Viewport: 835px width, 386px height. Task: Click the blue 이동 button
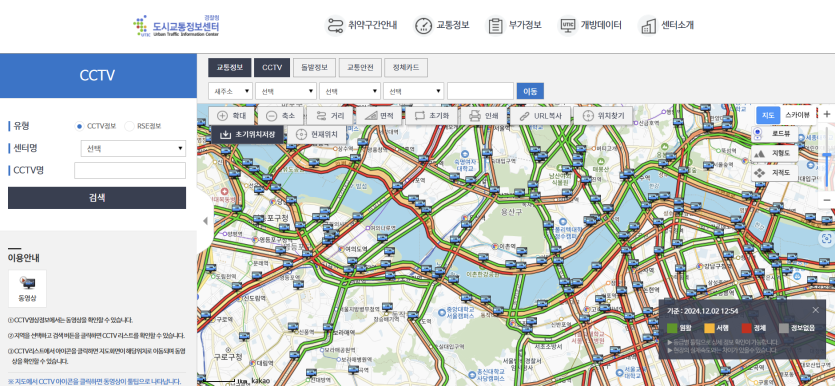[x=530, y=91]
